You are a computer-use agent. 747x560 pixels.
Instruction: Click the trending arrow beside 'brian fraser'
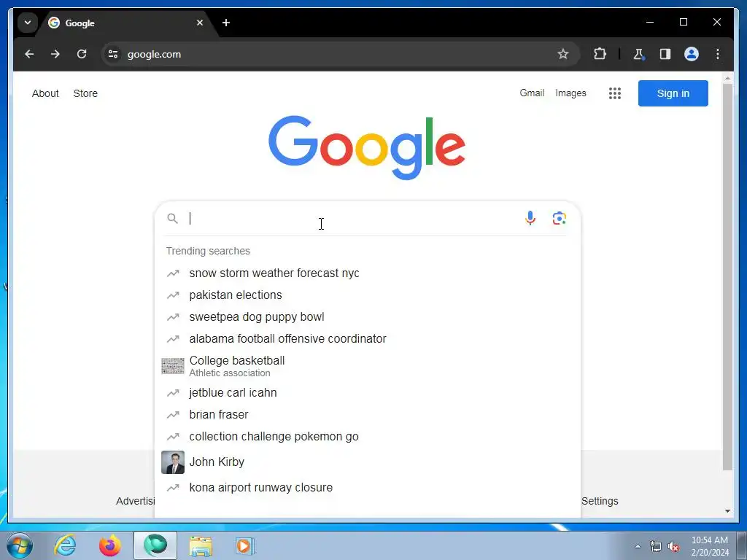coord(173,415)
